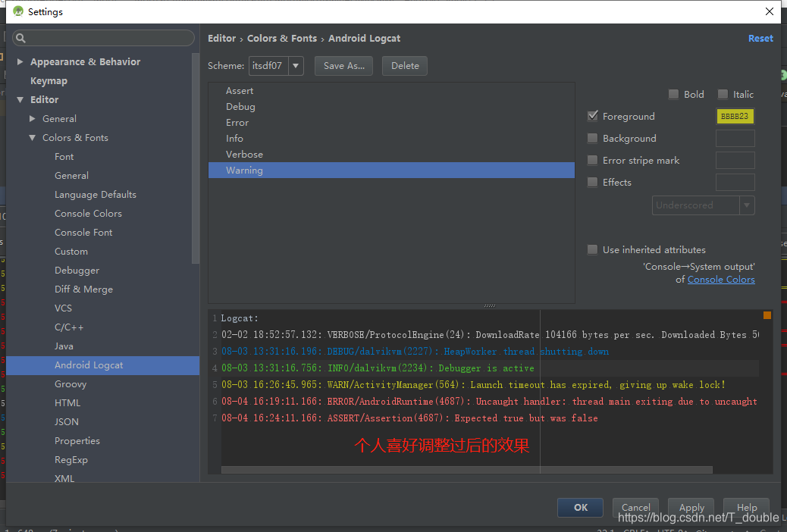
Task: Click the Reset link
Action: [760, 38]
